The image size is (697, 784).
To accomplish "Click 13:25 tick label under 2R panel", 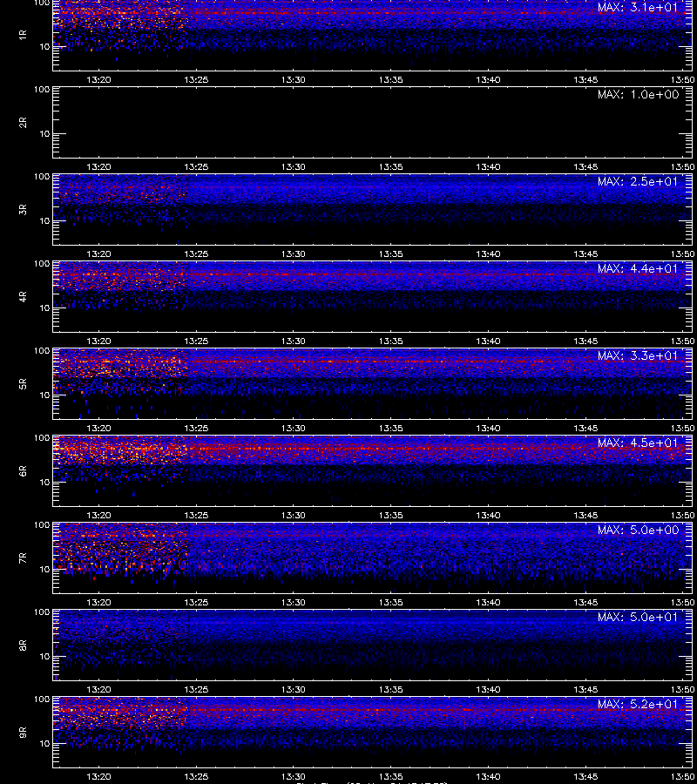I will (x=196, y=167).
